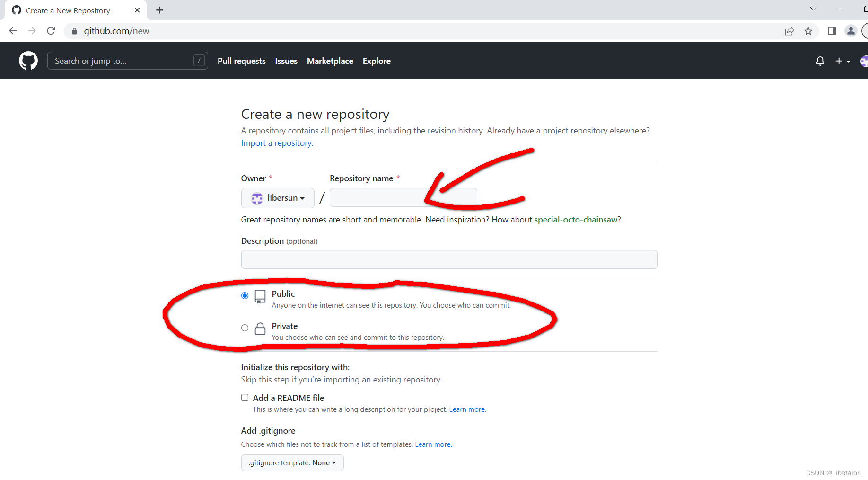Open the plus create-new menu
Image resolution: width=868 pixels, height=480 pixels.
point(843,61)
